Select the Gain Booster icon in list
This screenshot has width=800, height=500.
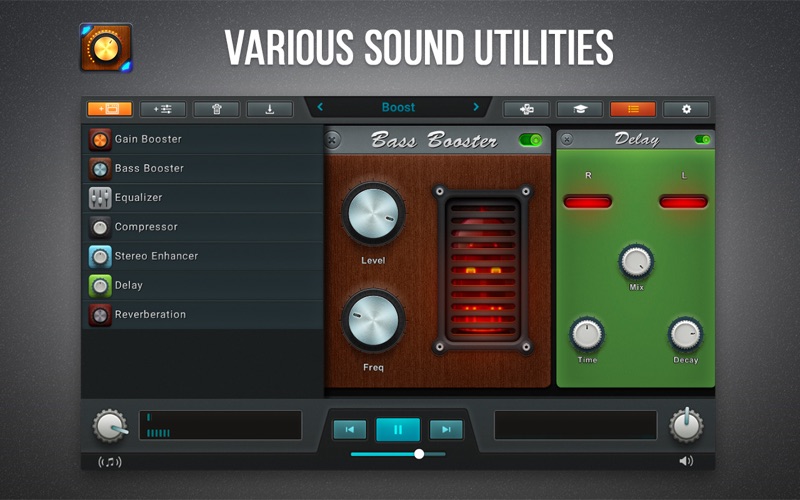100,139
